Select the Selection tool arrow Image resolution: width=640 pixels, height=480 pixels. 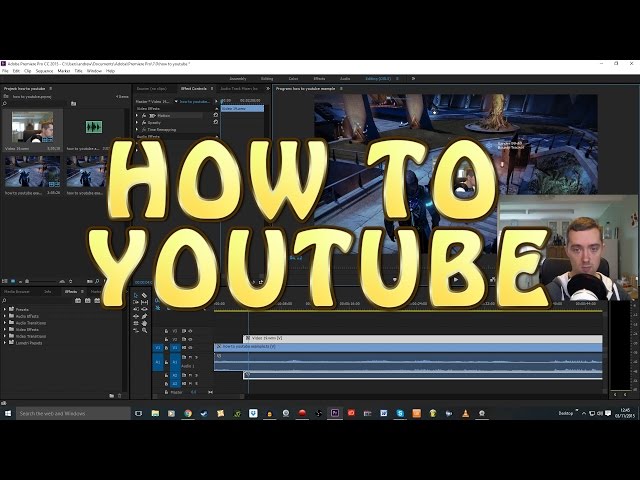(x=136, y=295)
